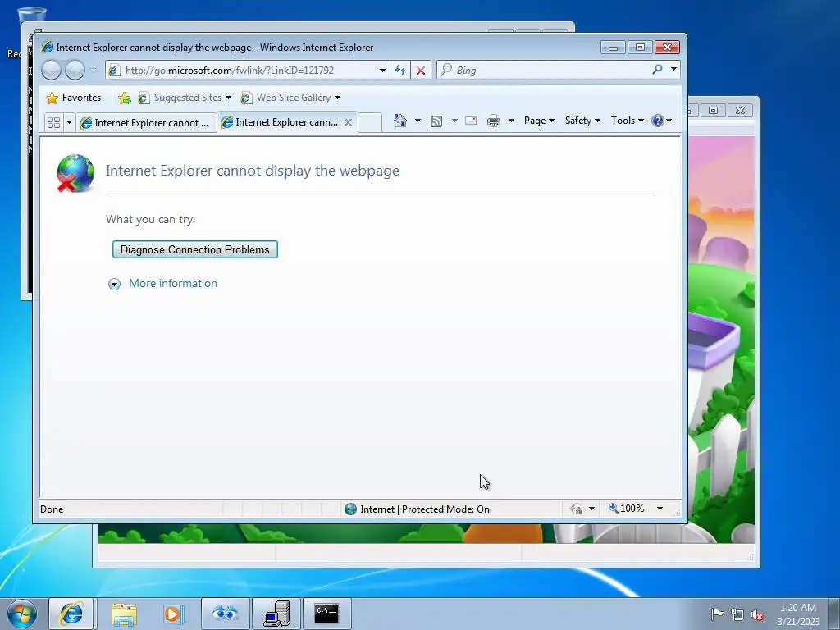Expand the address bar history dropdown

[x=382, y=71]
